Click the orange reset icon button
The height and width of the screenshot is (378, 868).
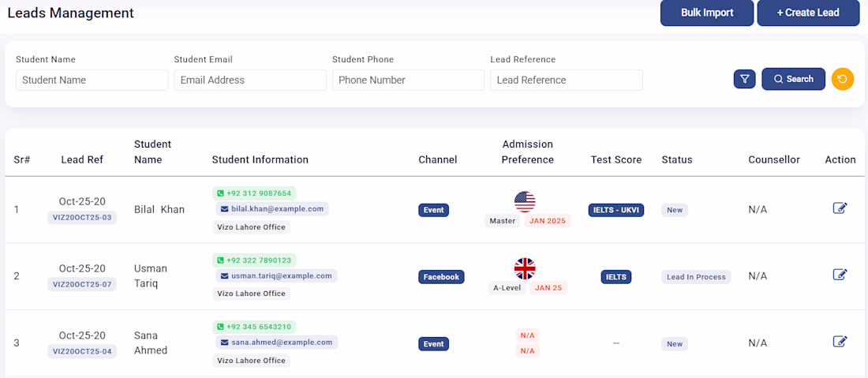click(843, 79)
